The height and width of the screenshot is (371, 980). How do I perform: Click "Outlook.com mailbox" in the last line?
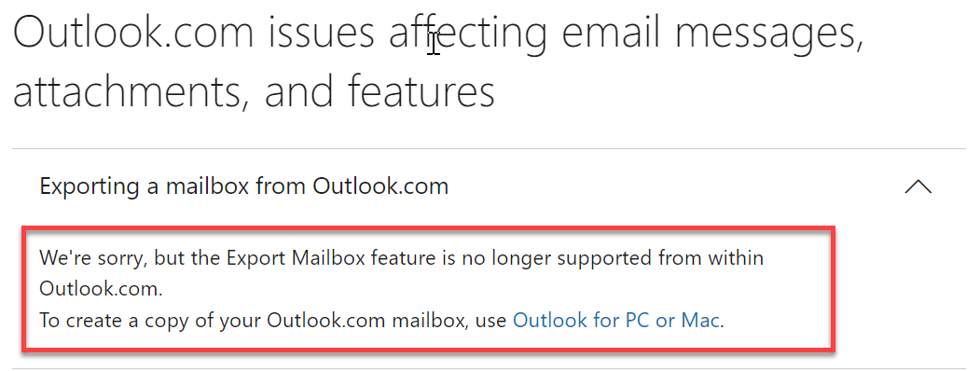pyautogui.click(x=366, y=321)
